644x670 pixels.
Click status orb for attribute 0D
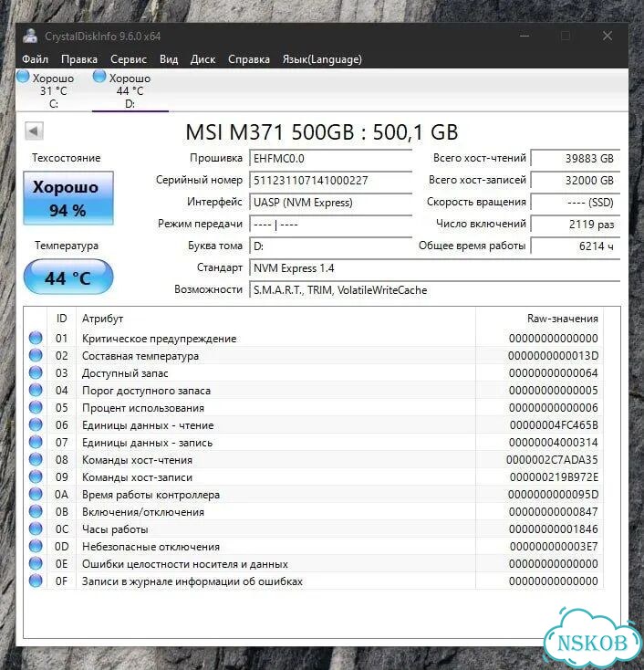click(36, 546)
